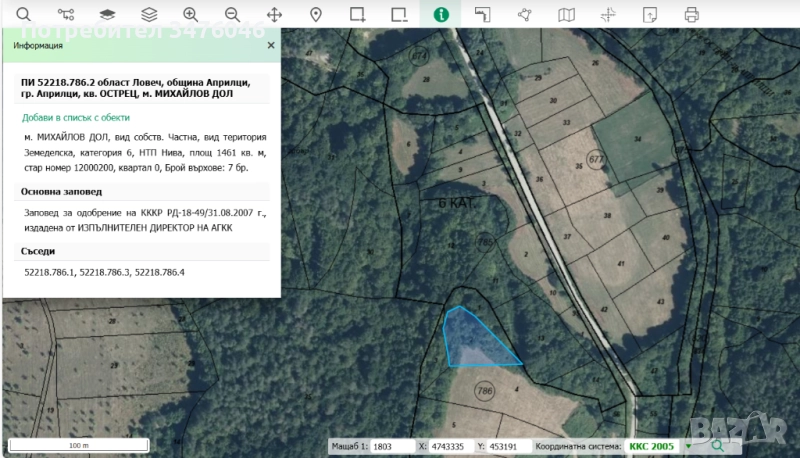Click the zoom in magnifier
Viewport: 800px width, 458px height.
tap(190, 14)
